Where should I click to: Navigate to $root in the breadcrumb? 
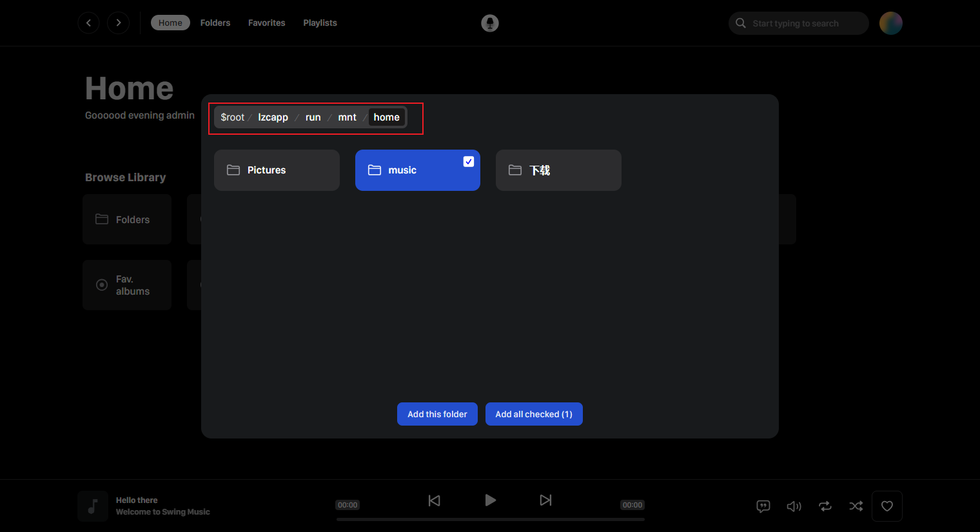point(233,117)
